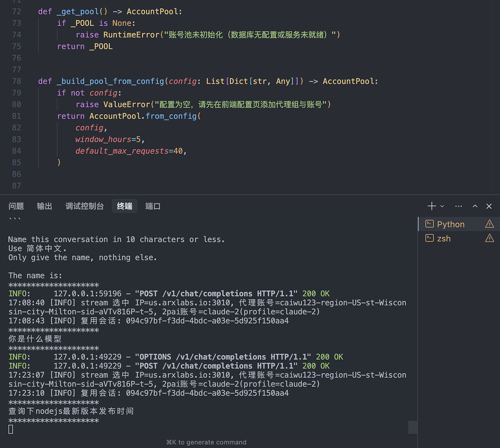The height and width of the screenshot is (448, 500).
Task: Select the 终端 (Terminal) tab
Action: click(x=125, y=206)
